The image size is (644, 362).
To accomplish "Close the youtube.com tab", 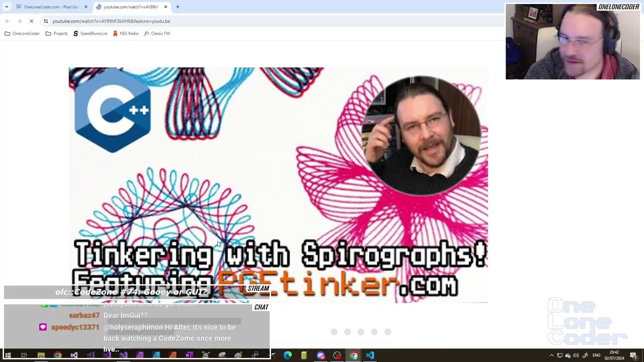I will click(x=166, y=7).
